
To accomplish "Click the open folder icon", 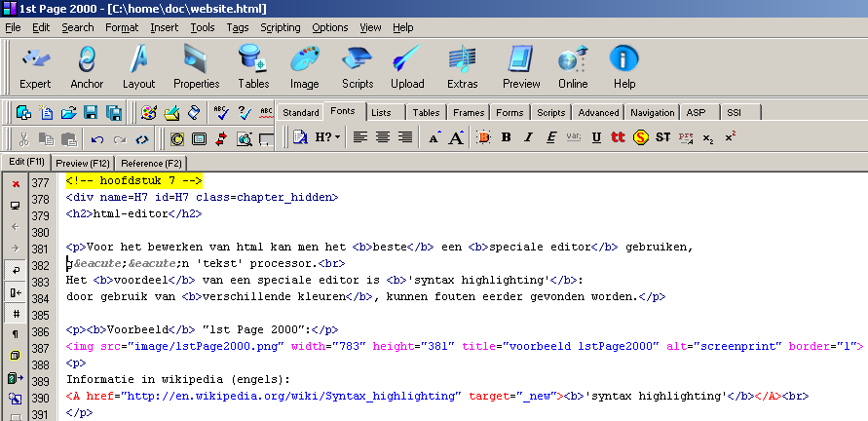I will (x=68, y=113).
